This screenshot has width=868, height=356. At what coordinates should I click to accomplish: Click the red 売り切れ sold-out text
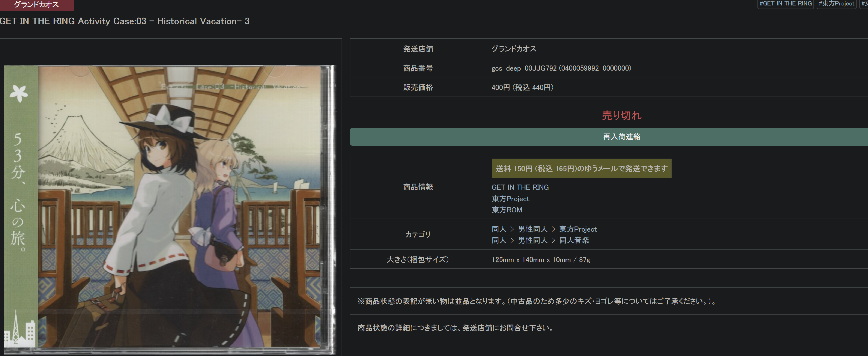621,115
